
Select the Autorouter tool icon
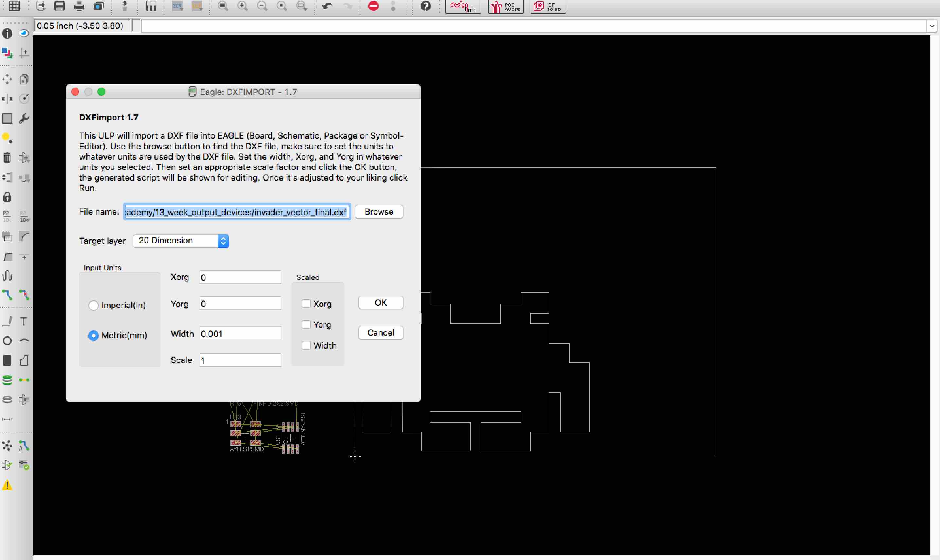[x=24, y=446]
